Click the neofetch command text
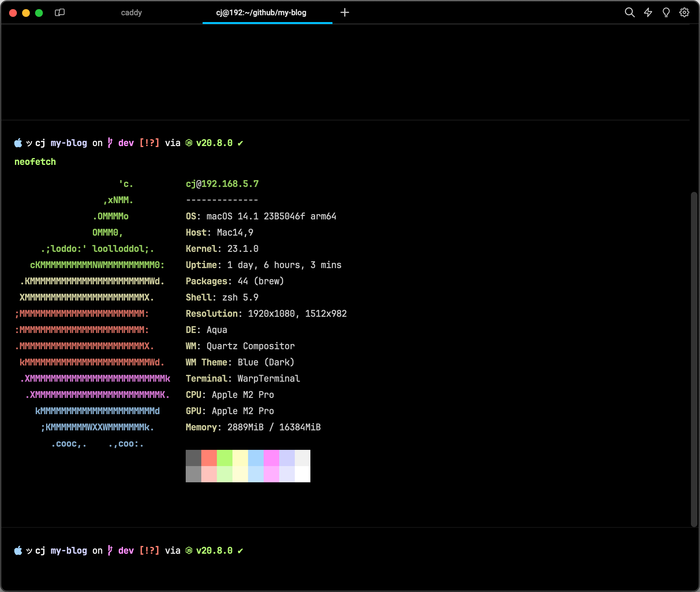Screen dimensions: 700x592 (35, 162)
